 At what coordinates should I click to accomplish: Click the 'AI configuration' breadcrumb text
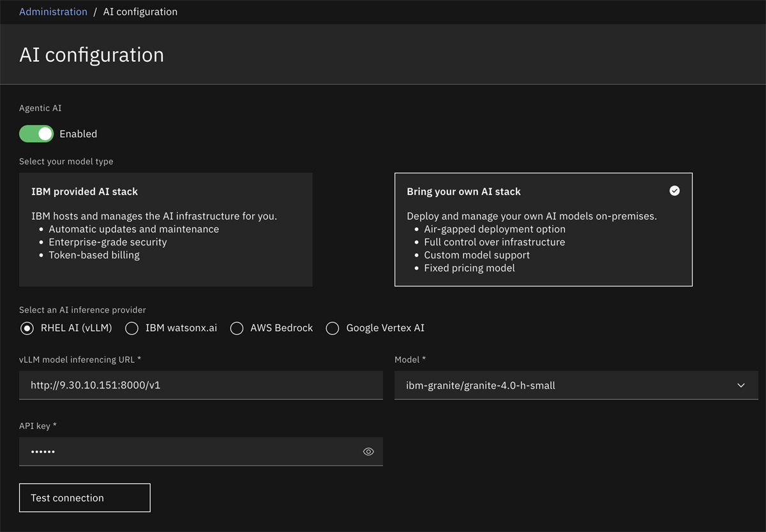click(x=140, y=11)
